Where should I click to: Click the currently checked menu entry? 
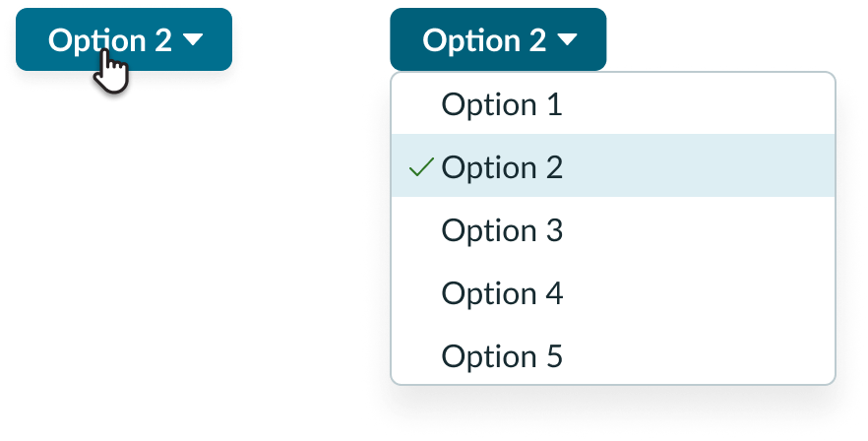[x=502, y=167]
